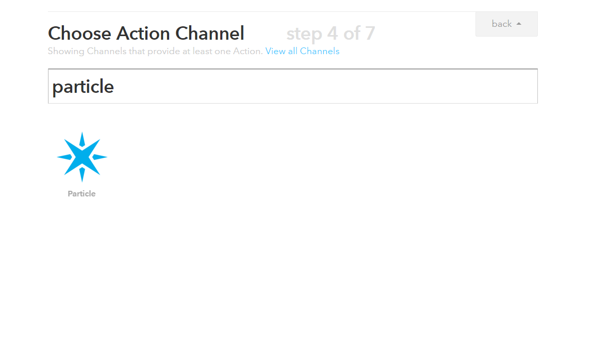
Task: Click the step 4 of 7 indicator
Action: coord(331,33)
